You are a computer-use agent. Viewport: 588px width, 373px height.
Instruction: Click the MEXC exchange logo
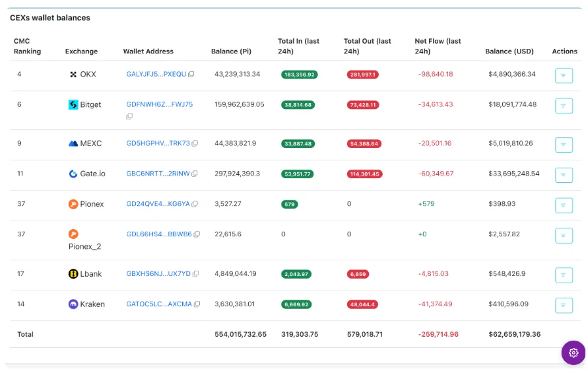pos(73,143)
